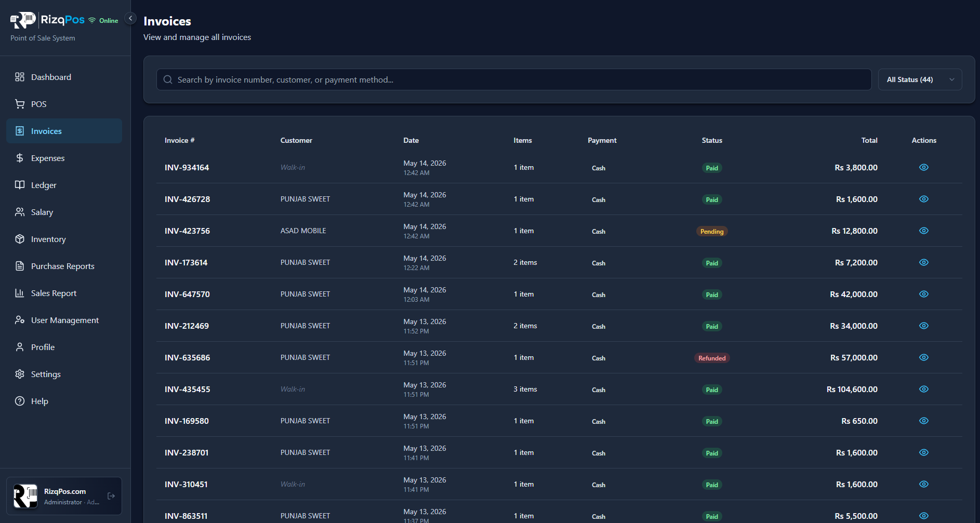Viewport: 980px width, 523px height.
Task: View invoice INV-212469 via eye icon
Action: [x=924, y=326]
